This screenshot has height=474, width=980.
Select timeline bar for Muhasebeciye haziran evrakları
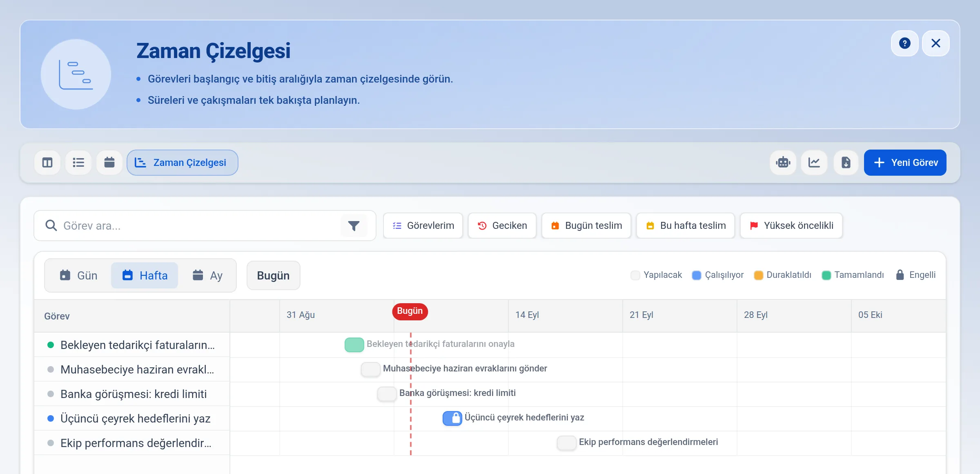[x=371, y=369]
